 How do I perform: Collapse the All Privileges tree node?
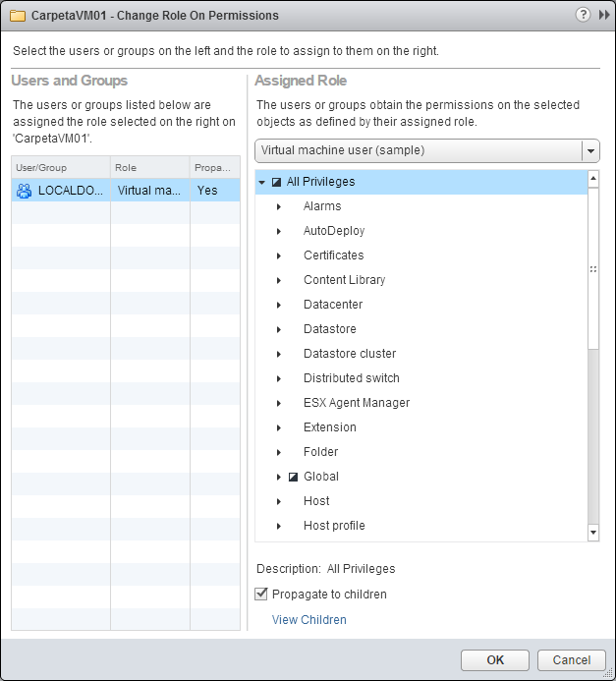(x=262, y=182)
